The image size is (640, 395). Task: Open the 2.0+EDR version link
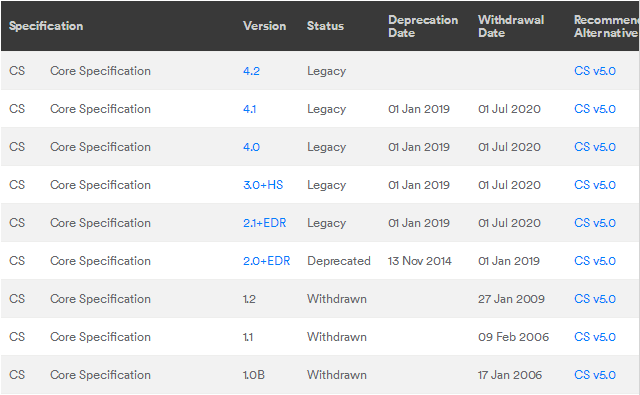point(267,261)
